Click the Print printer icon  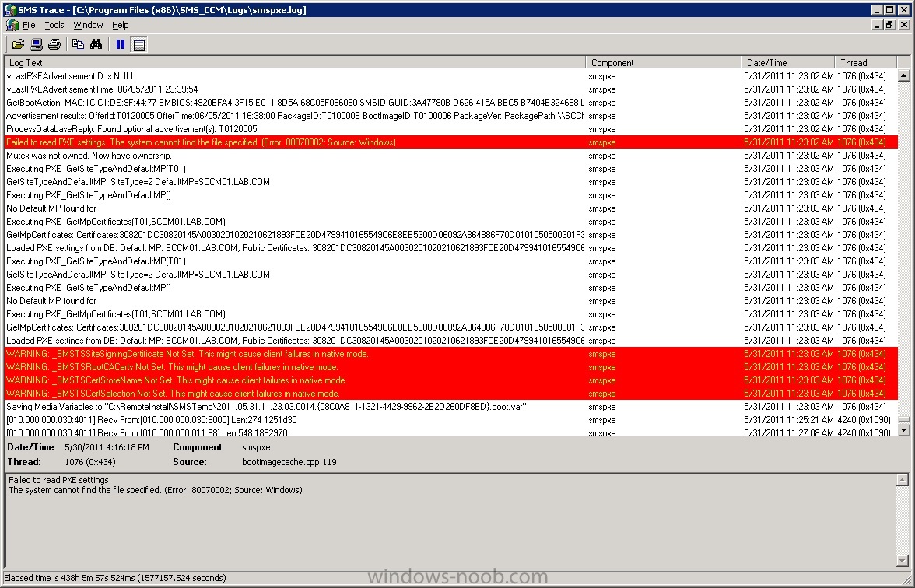pyautogui.click(x=54, y=44)
